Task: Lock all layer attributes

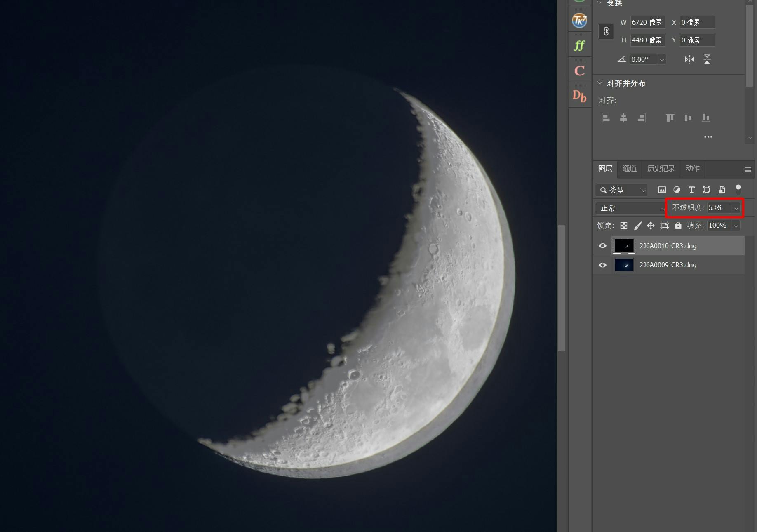Action: pyautogui.click(x=678, y=226)
